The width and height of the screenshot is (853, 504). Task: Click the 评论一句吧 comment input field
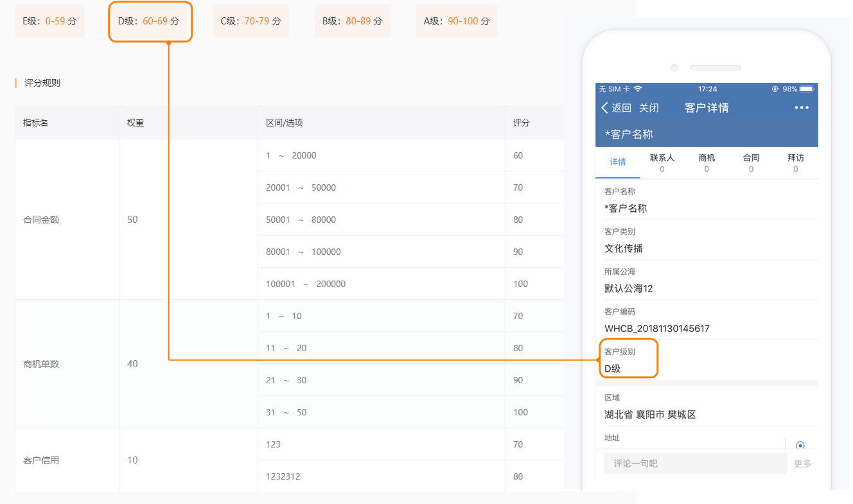click(x=696, y=464)
